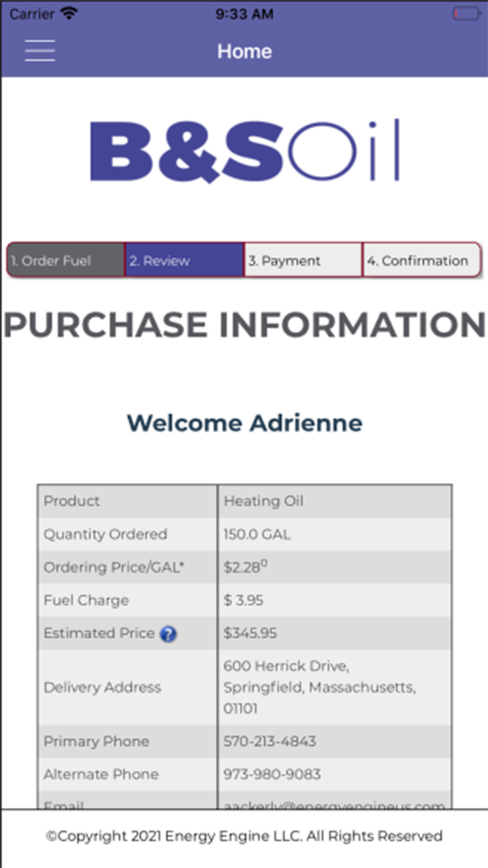
Task: Tap primary phone number 570-213-4843
Action: pos(270,741)
